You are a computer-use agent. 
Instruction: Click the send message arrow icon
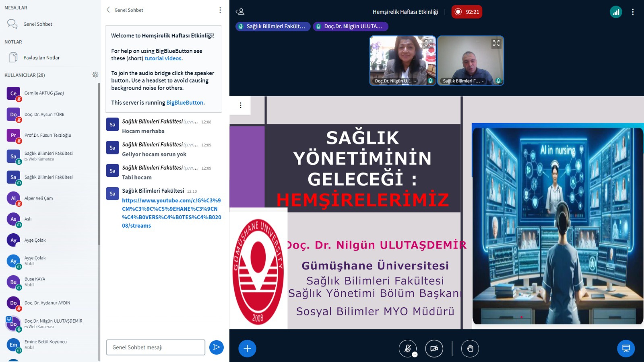tap(216, 347)
